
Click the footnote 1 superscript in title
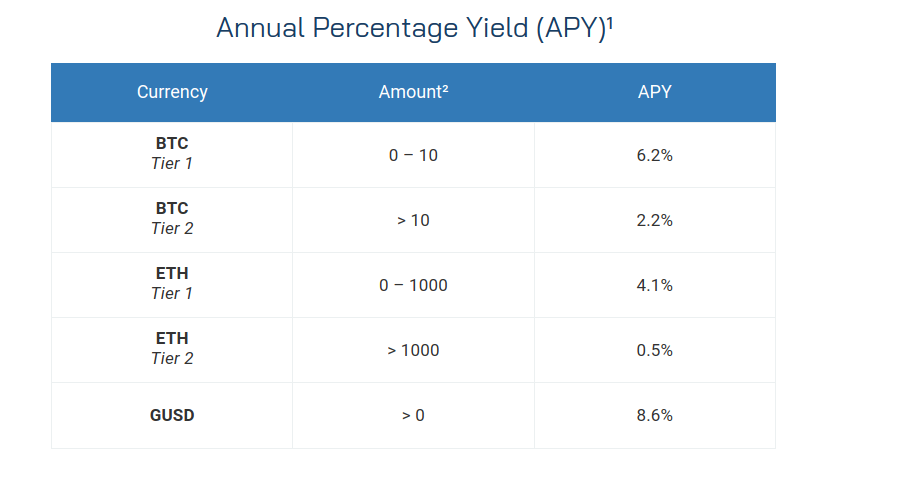610,23
